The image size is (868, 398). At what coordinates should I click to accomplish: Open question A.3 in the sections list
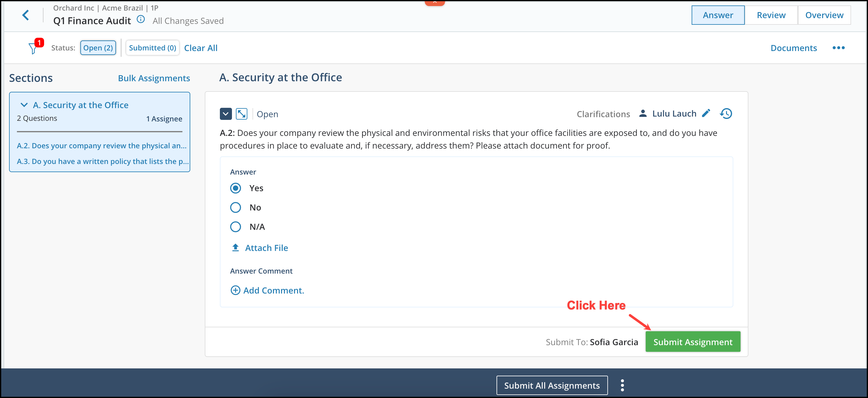[x=102, y=162]
